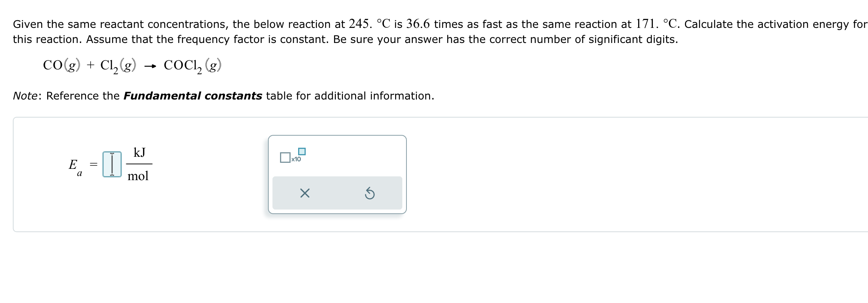
Task: Click the small highlighted blue square above x10
Action: click(302, 151)
